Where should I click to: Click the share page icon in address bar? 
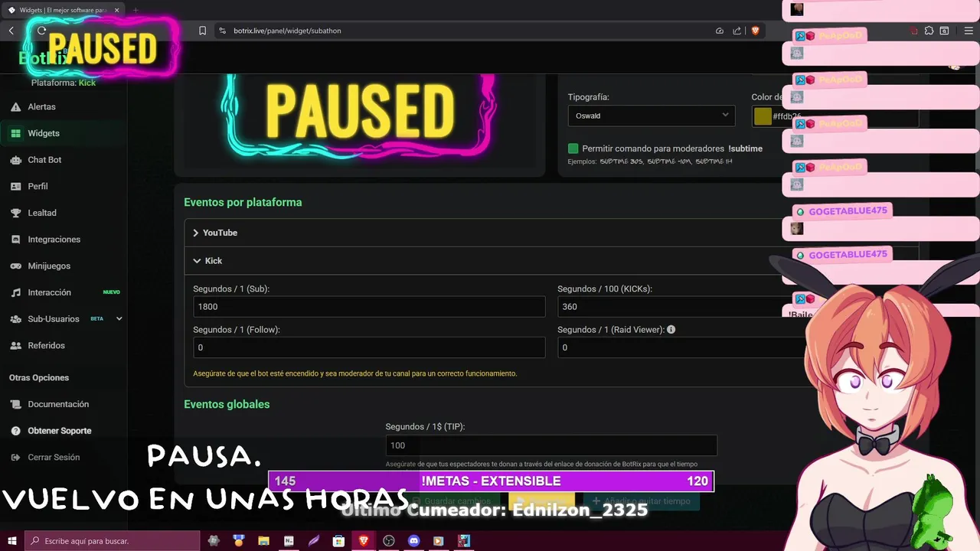[x=737, y=31]
